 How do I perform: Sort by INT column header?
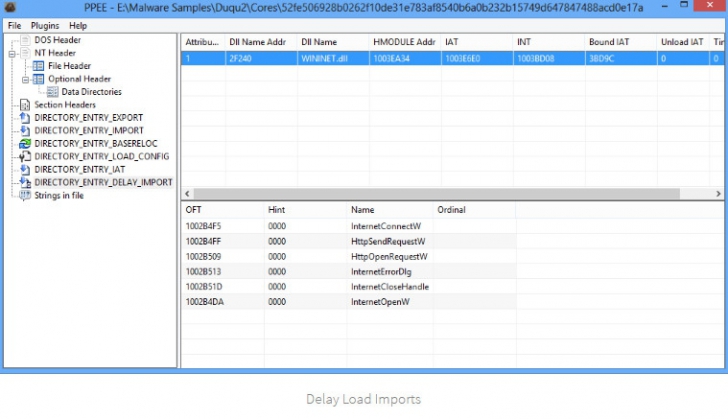pyautogui.click(x=549, y=42)
